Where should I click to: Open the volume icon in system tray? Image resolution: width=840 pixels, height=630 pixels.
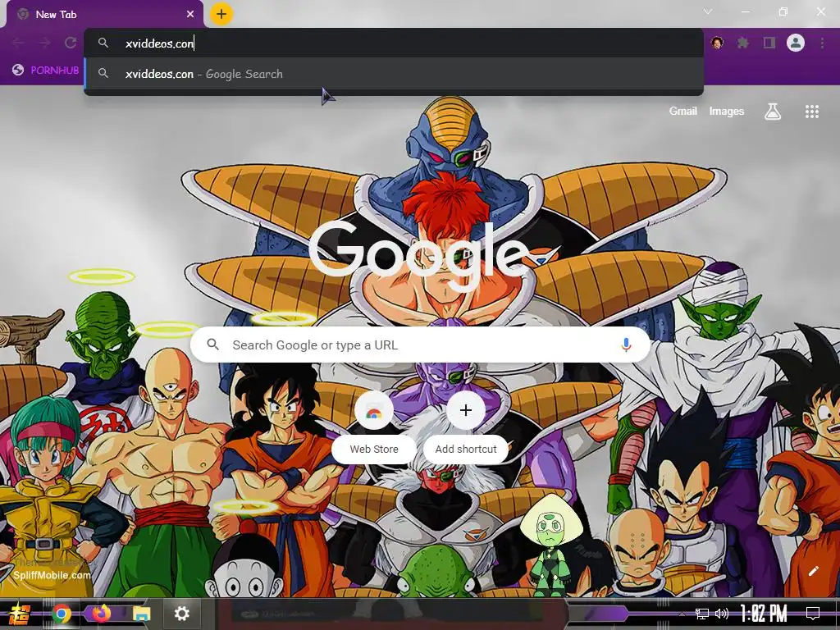pyautogui.click(x=722, y=614)
